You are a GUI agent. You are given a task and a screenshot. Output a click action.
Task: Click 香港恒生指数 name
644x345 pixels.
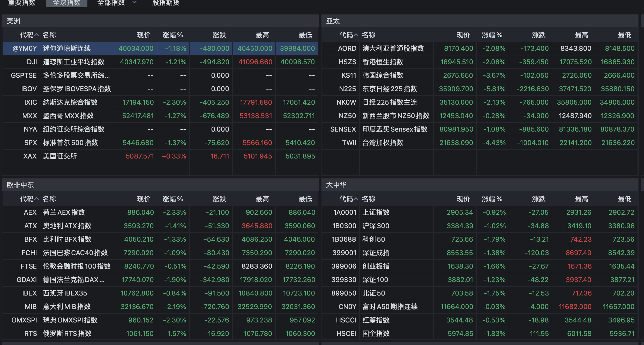click(x=383, y=62)
